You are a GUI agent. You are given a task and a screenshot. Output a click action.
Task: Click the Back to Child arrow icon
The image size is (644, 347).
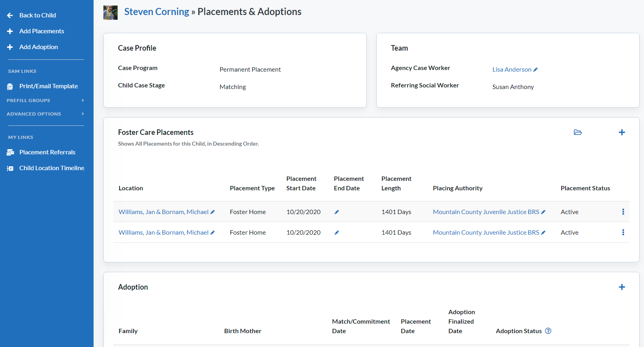click(x=10, y=15)
